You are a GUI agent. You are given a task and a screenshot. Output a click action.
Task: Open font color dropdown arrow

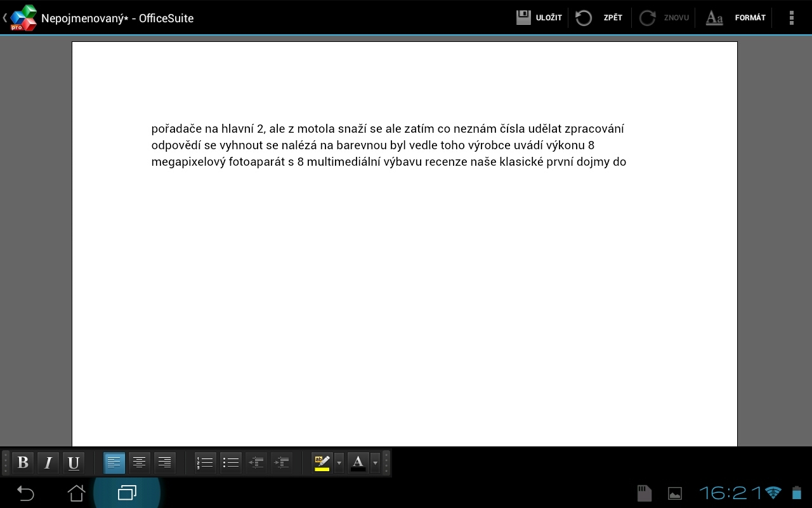coord(376,463)
